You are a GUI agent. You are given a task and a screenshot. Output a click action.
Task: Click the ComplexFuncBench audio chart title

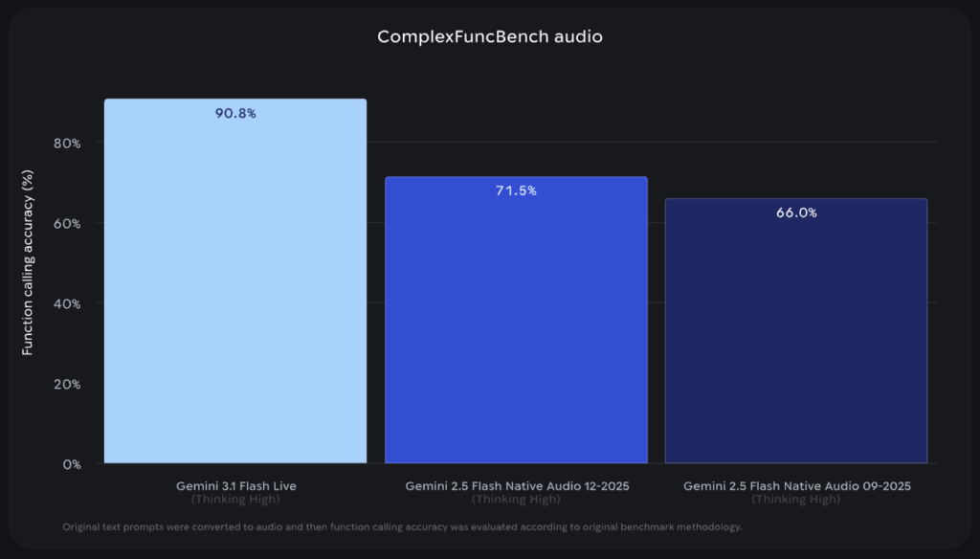(489, 37)
